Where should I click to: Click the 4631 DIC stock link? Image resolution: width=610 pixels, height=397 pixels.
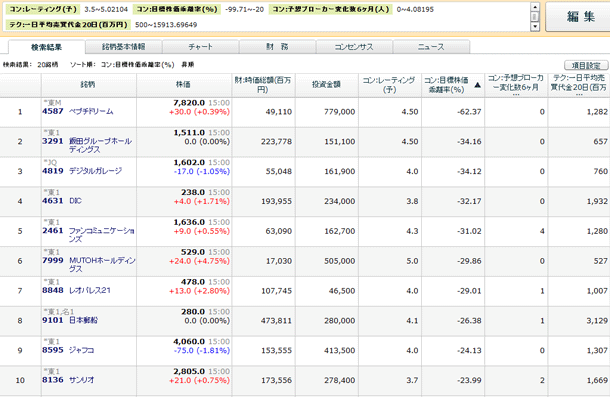click(62, 201)
